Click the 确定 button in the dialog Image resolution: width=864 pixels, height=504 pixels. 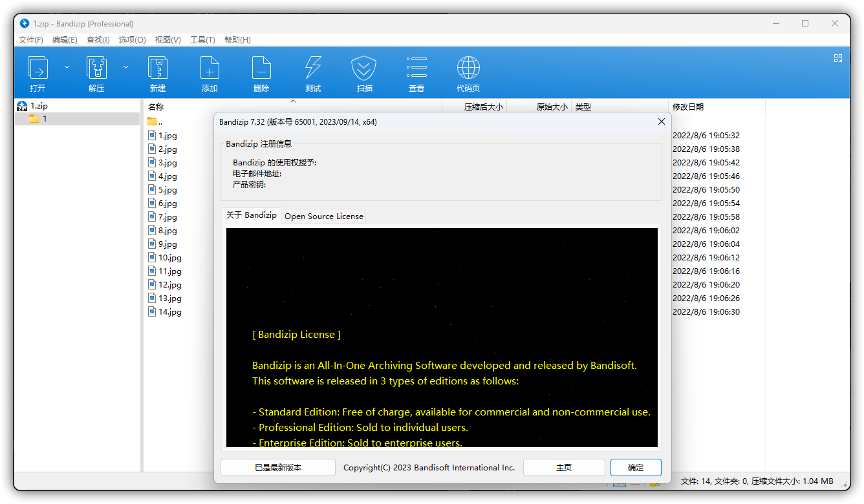635,467
